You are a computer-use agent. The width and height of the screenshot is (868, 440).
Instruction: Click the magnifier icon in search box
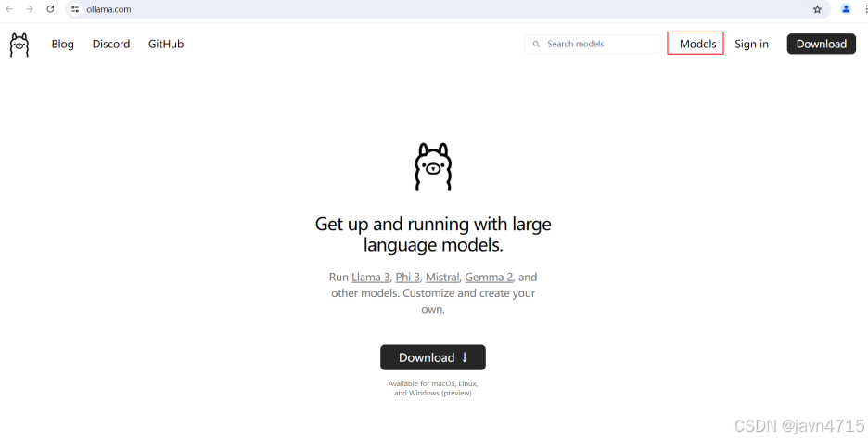point(536,45)
